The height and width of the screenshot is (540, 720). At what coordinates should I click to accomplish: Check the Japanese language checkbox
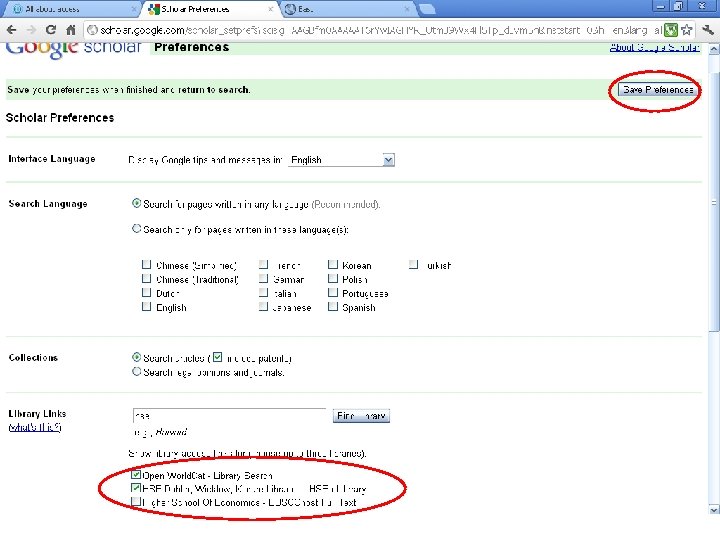point(264,306)
